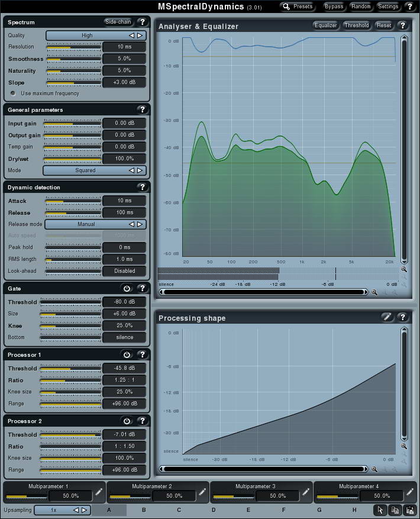Open Gate panel help icon
Image resolution: width=420 pixels, height=519 pixels.
click(x=143, y=288)
